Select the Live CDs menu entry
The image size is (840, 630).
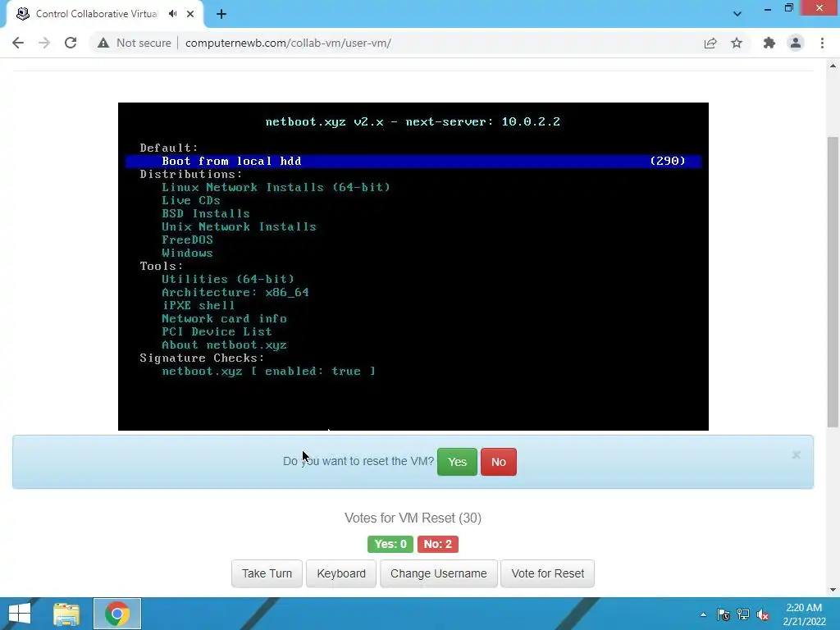click(x=190, y=200)
